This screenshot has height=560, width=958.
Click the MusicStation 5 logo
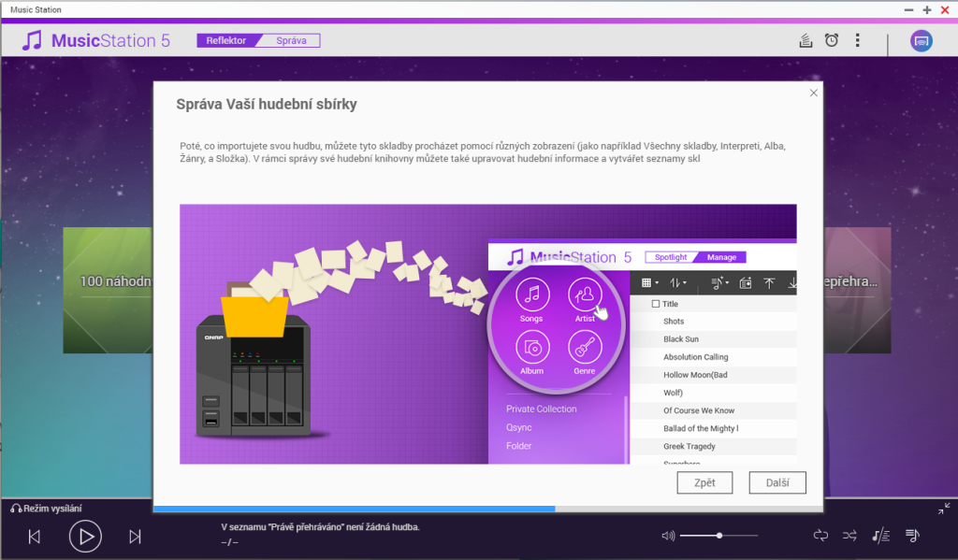click(x=96, y=41)
